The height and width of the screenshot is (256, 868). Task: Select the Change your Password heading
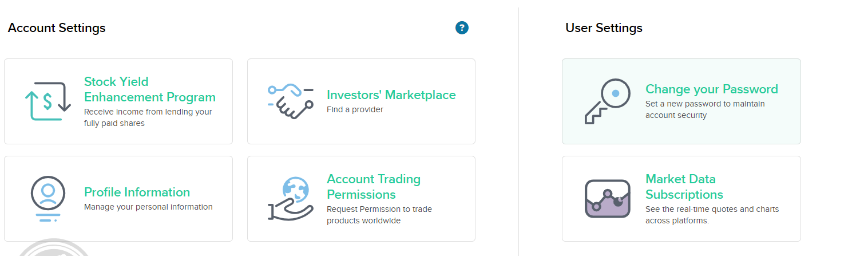point(711,89)
